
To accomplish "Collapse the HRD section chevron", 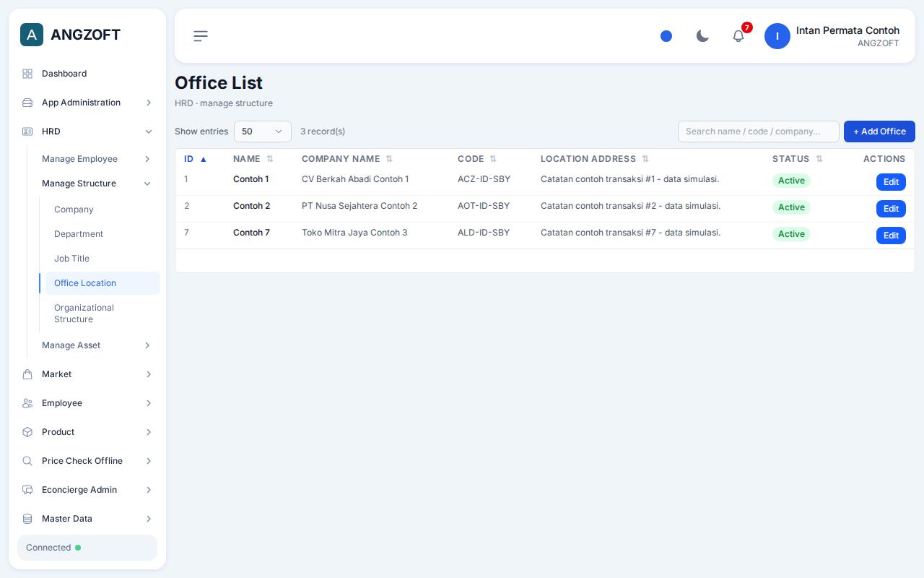I will pos(149,131).
